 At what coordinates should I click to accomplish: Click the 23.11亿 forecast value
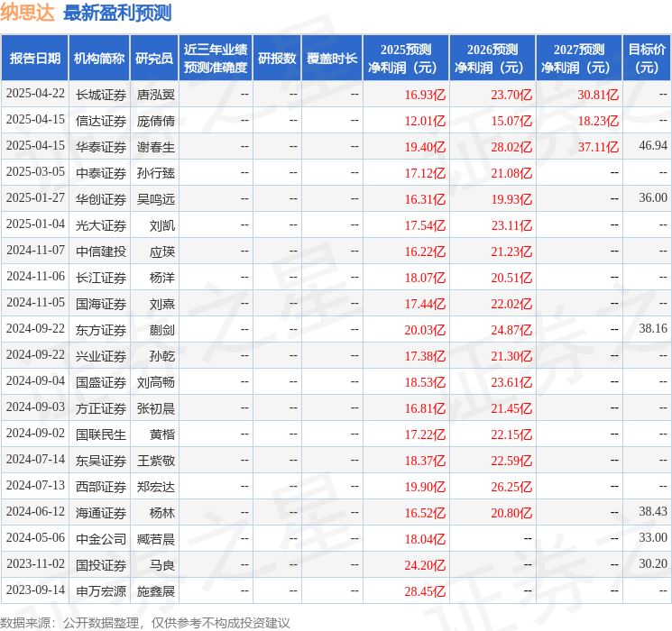511,225
